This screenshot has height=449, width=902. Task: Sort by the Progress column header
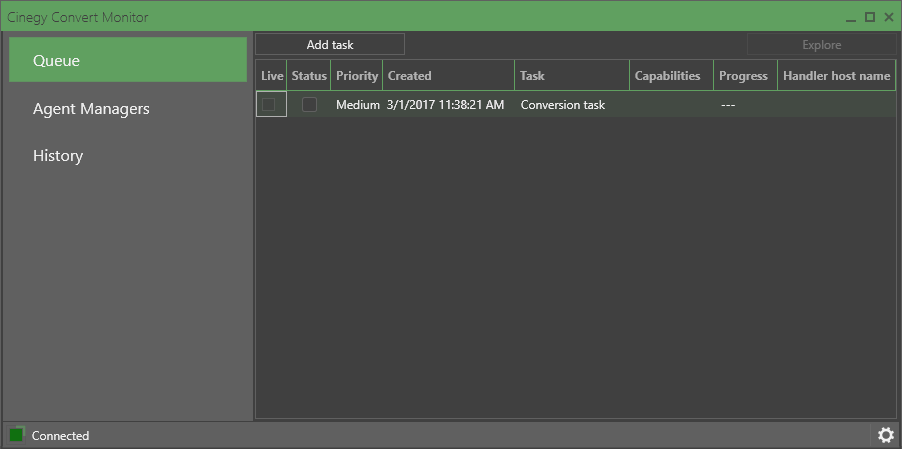(x=746, y=75)
